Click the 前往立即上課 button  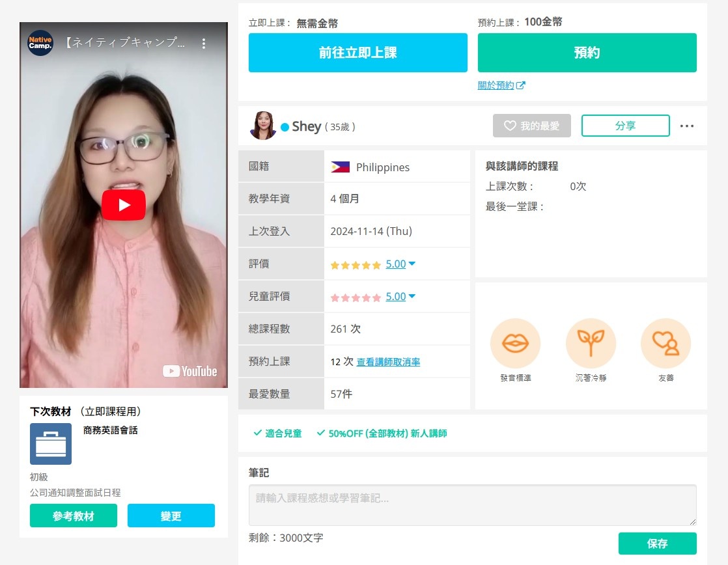click(358, 53)
